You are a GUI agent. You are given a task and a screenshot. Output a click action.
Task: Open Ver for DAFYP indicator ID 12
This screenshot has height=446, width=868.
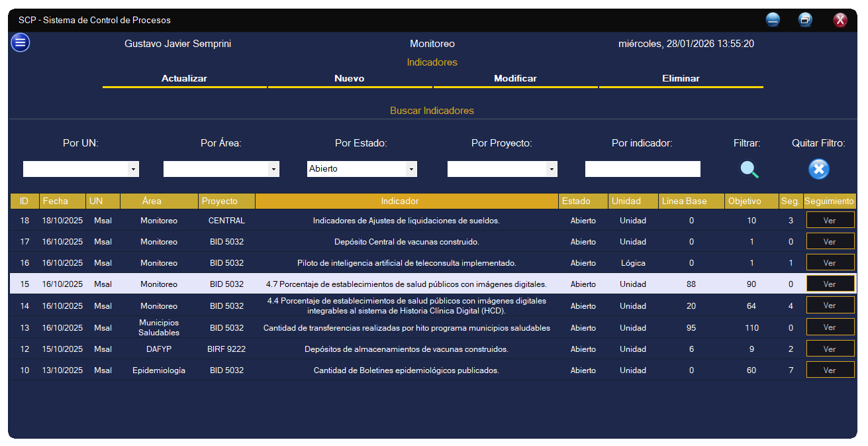point(830,349)
